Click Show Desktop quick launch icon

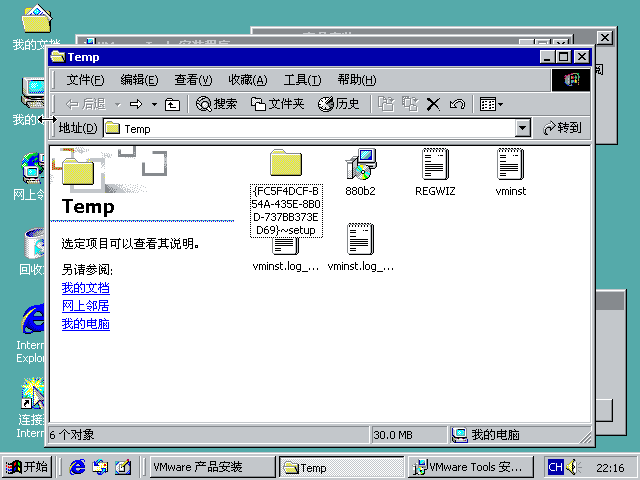(123, 467)
